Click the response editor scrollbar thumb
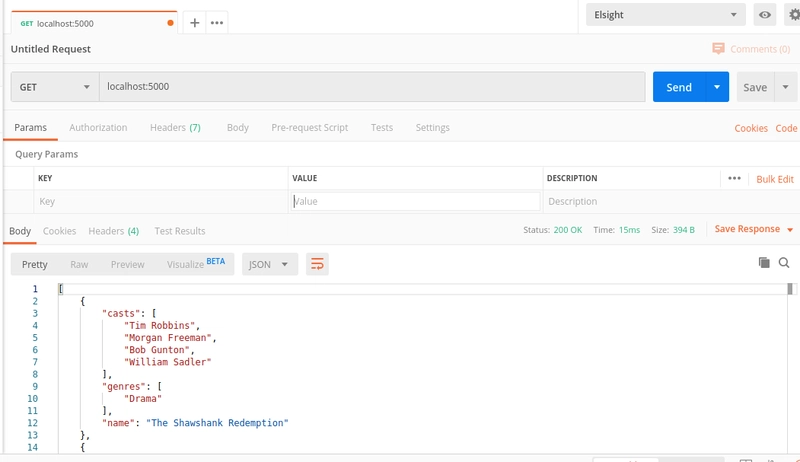Image resolution: width=800 pixels, height=462 pixels. [790, 289]
